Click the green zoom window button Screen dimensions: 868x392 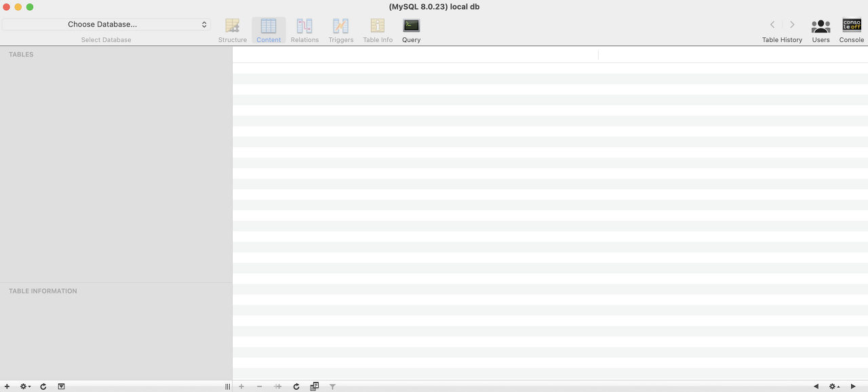(x=30, y=7)
